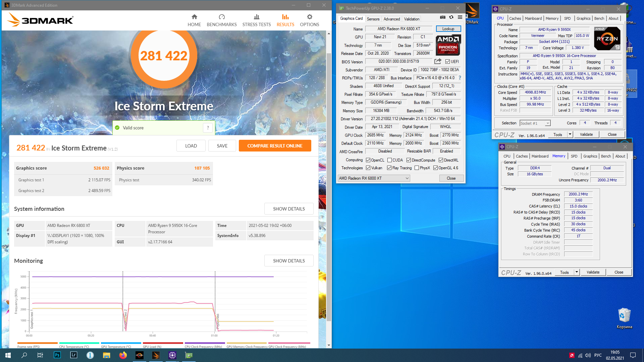The image size is (644, 362).
Task: Click the Bus Interface question mark in GPU-Z
Action: (x=460, y=78)
